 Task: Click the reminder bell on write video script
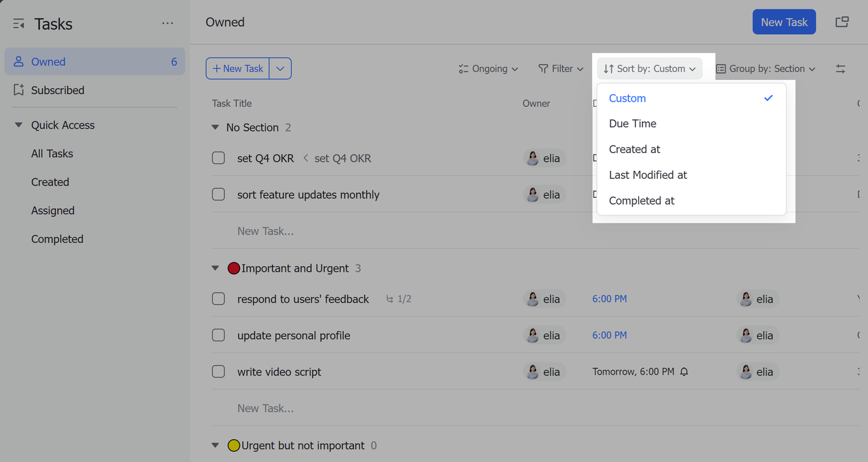click(684, 372)
